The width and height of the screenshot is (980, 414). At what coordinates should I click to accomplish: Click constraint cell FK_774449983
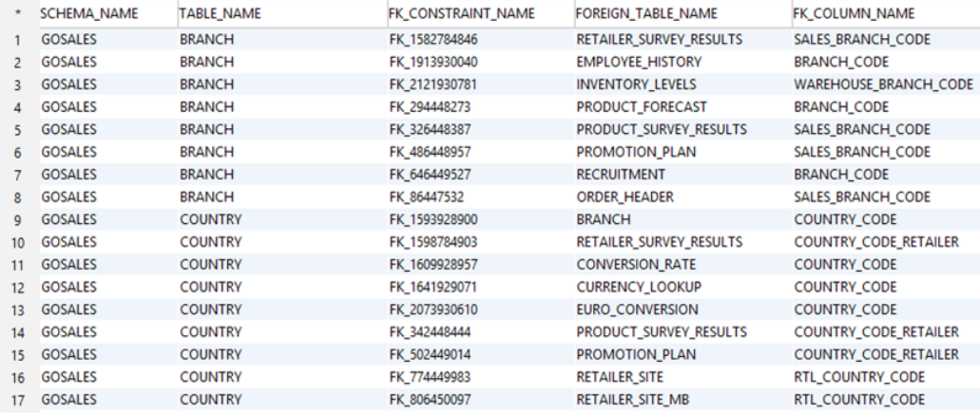pos(481,377)
